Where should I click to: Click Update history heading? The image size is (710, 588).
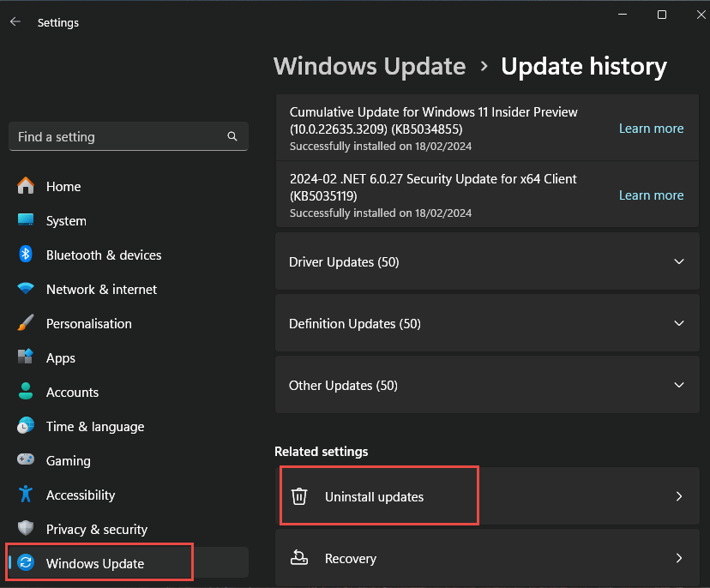coord(584,67)
